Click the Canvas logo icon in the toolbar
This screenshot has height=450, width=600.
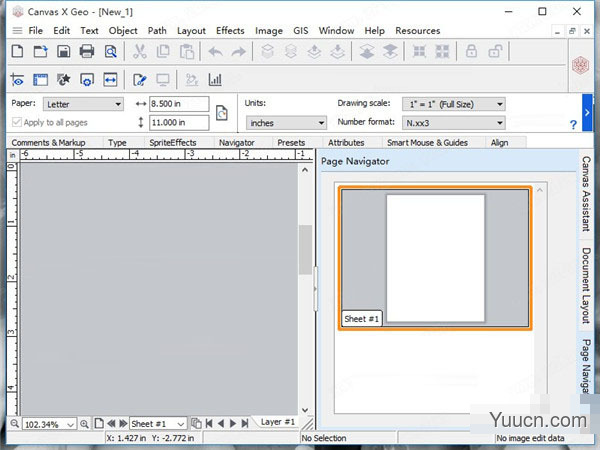click(x=580, y=65)
